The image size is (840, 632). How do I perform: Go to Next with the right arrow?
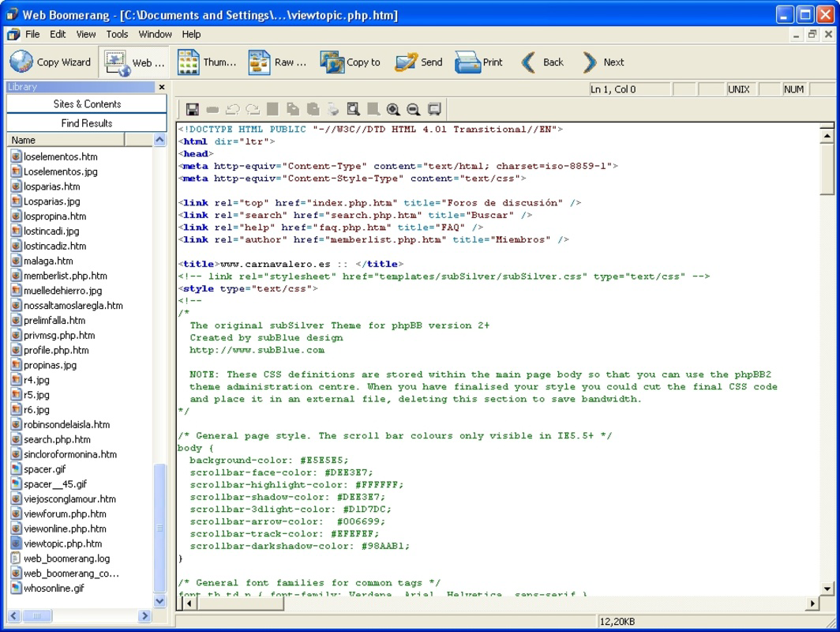click(x=603, y=62)
